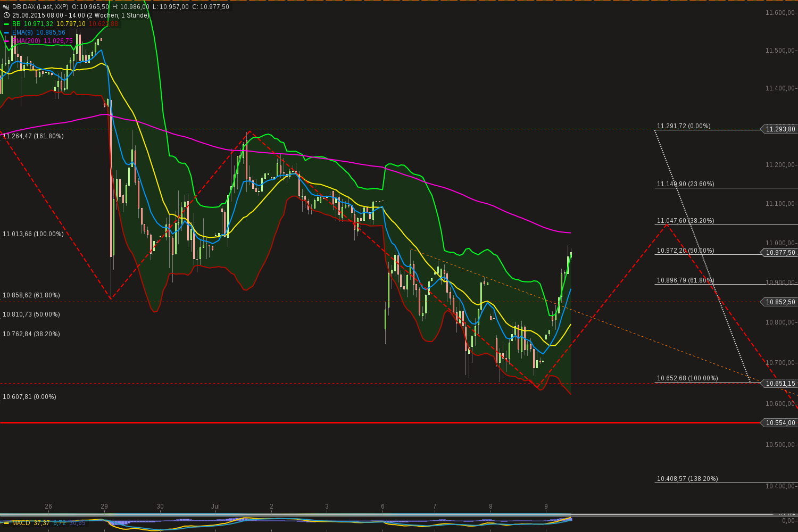Click the BB upper band value 10.971,32
Screen dimensions: 798x532
click(x=39, y=24)
